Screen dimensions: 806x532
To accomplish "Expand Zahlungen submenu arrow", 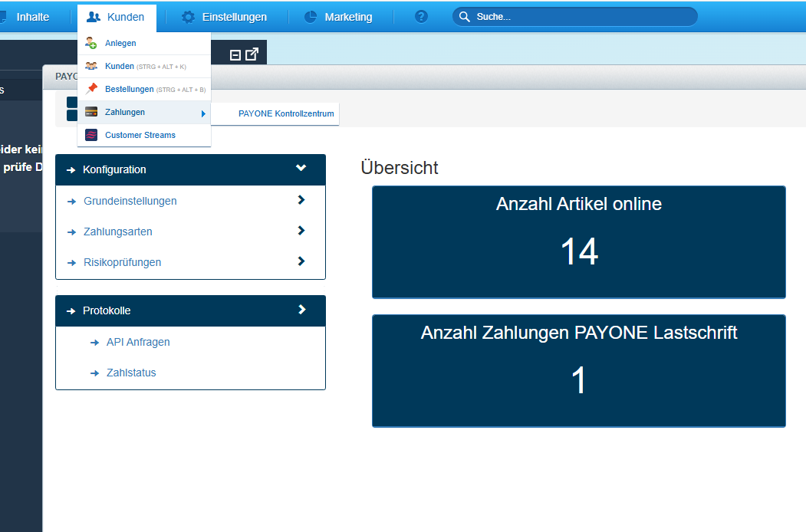I will 203,113.
